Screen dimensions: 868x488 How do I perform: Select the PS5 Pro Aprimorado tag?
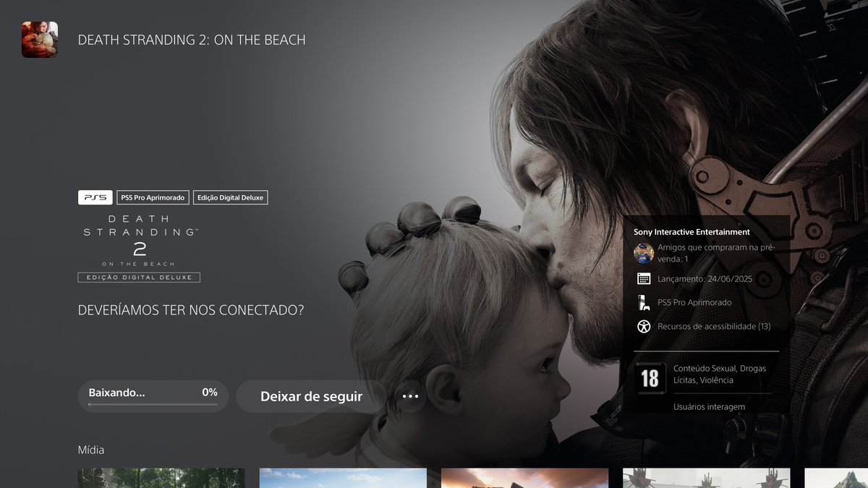(x=153, y=197)
